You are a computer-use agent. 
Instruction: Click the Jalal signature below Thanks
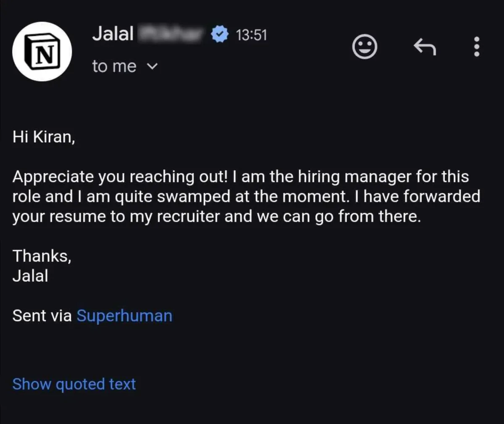[30, 276]
